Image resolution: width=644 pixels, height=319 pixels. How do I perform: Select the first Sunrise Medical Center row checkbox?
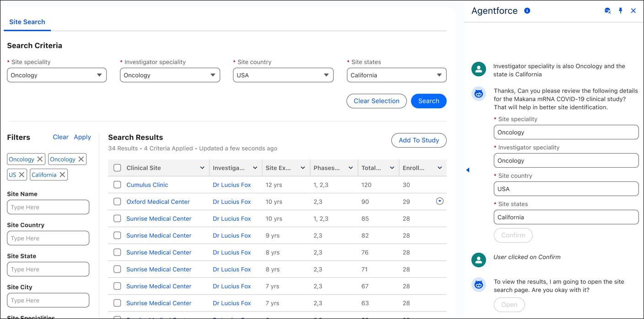tap(117, 218)
